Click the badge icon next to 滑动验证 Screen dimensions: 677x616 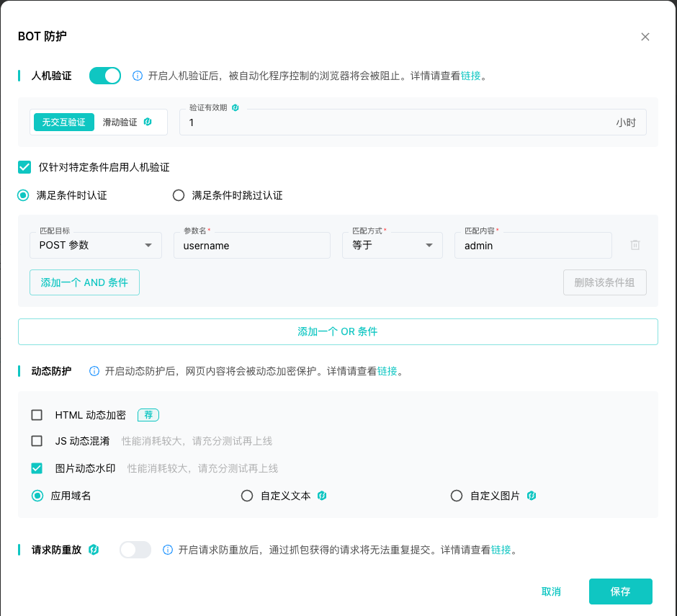[148, 122]
